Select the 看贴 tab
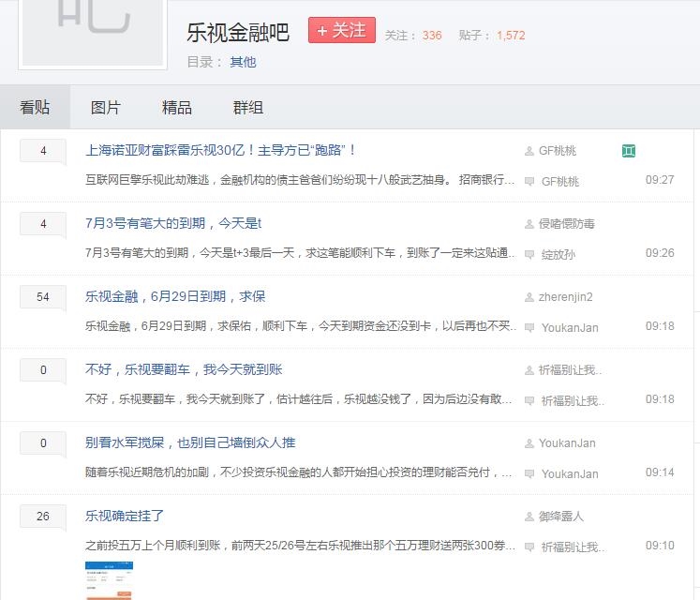Screen dimensions: 700x600 pos(35,108)
